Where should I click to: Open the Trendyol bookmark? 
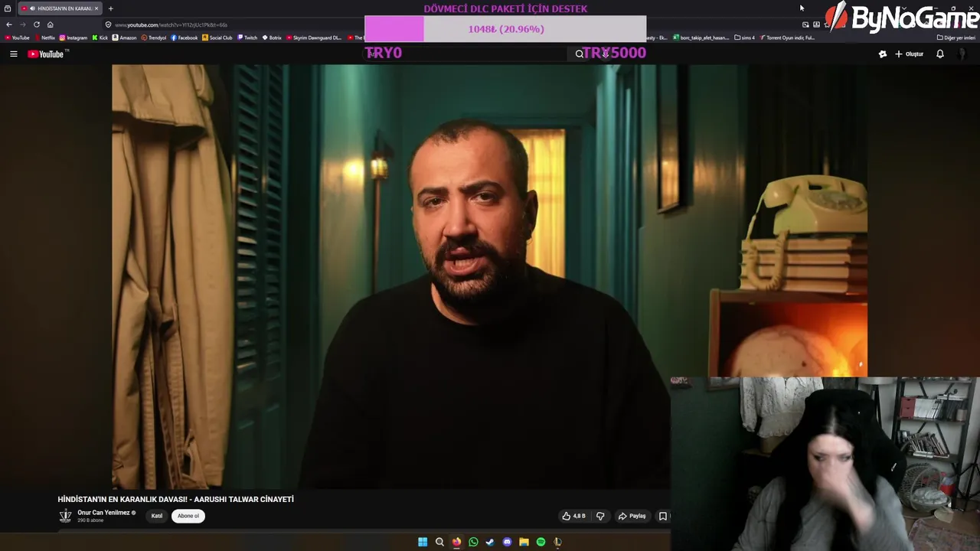[x=154, y=37]
